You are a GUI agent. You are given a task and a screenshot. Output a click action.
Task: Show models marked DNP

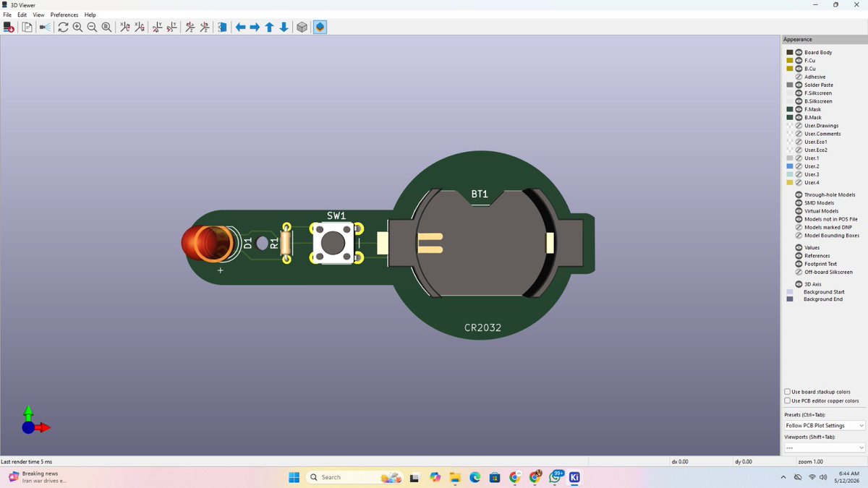799,227
